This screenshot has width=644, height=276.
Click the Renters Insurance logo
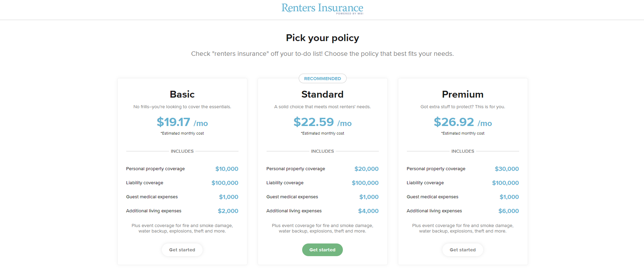coord(322,8)
